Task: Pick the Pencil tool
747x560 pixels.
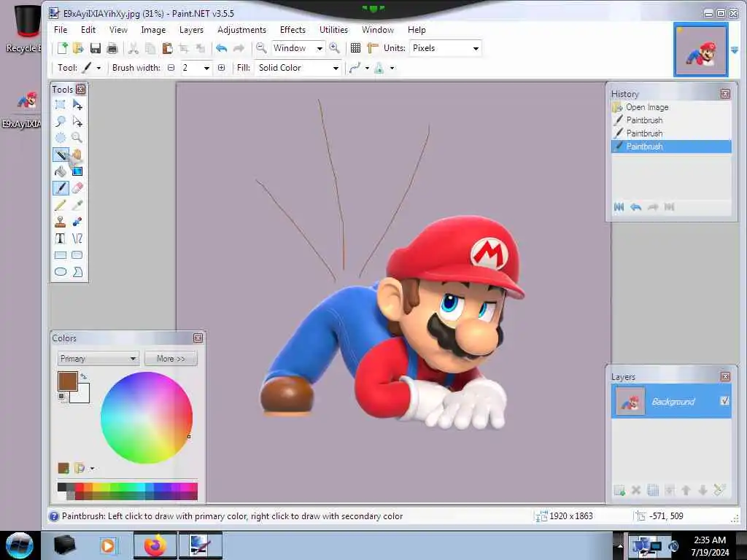Action: (x=61, y=205)
